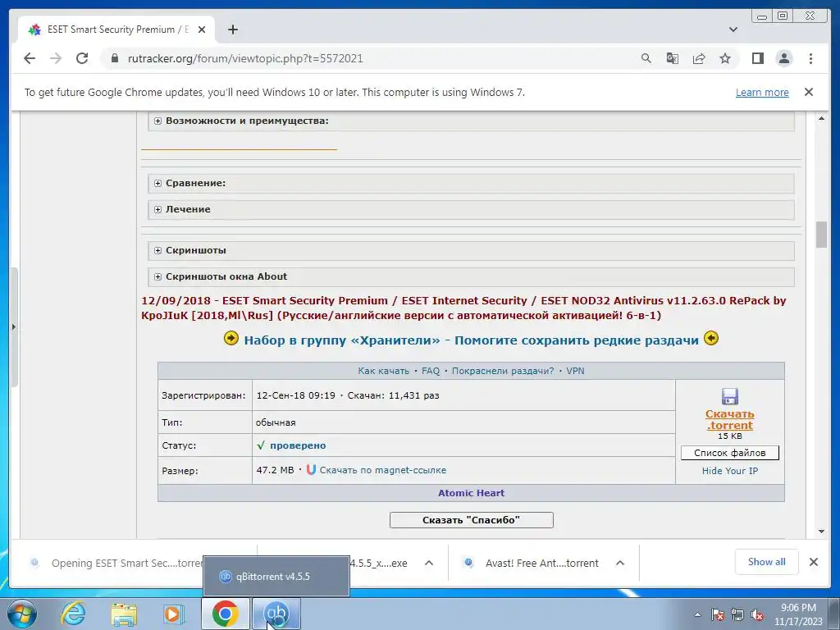Viewport: 840px width, 630px height.
Task: Select the ESET Smart Security Premium tab
Action: [116, 30]
